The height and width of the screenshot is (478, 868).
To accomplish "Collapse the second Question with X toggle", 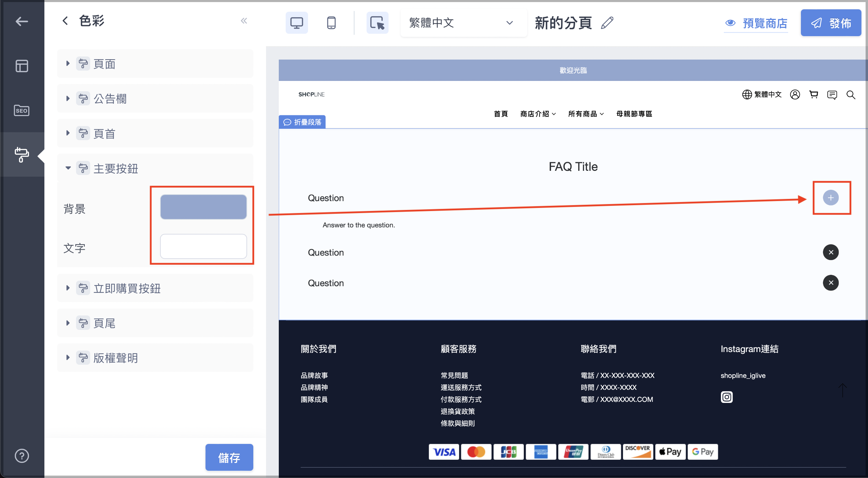I will click(831, 252).
